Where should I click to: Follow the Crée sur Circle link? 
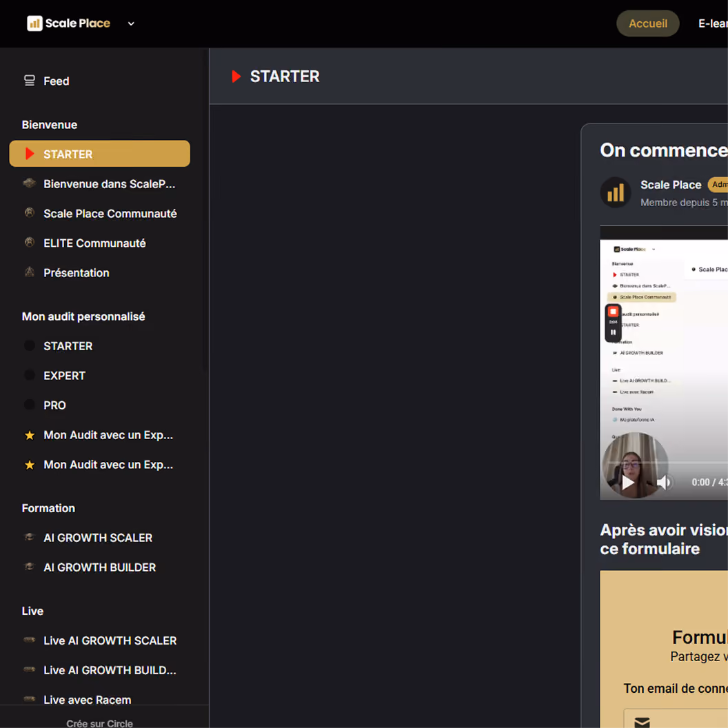99,723
